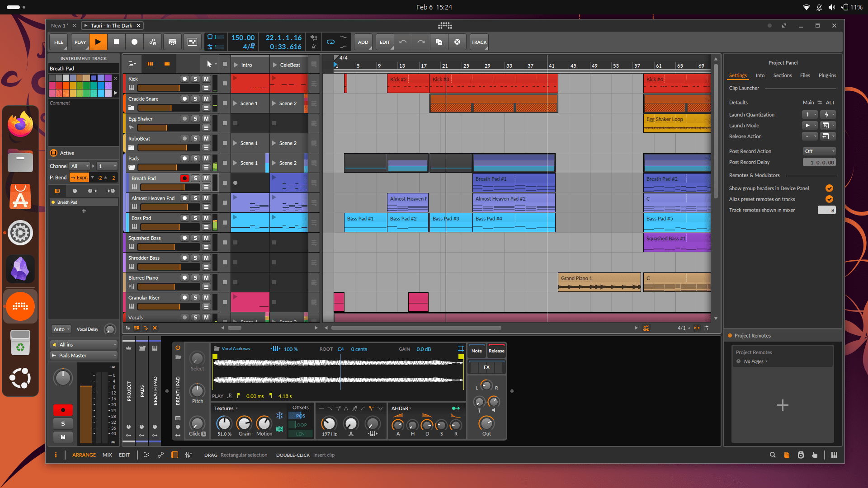Click the magnifier browser icon in bottom bar

coord(773,455)
